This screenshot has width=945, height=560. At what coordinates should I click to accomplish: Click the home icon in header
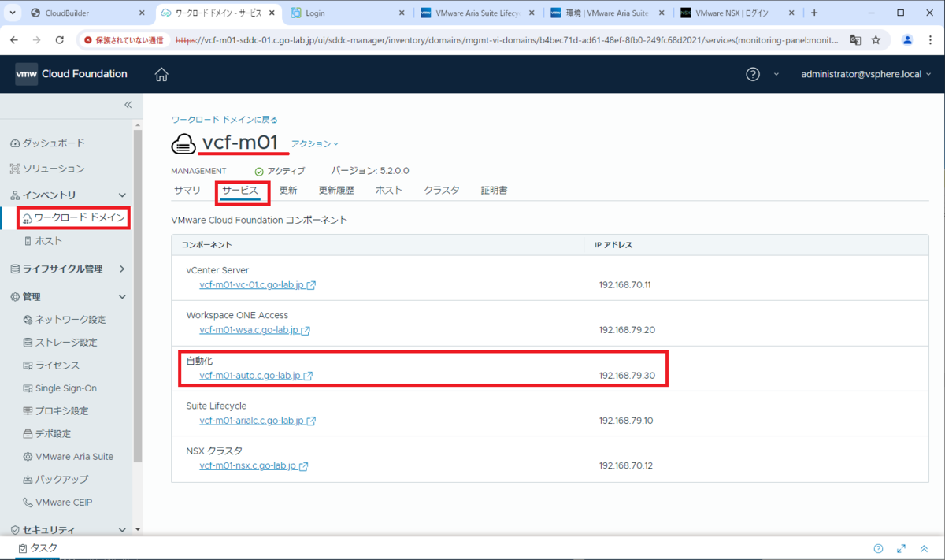tap(161, 75)
